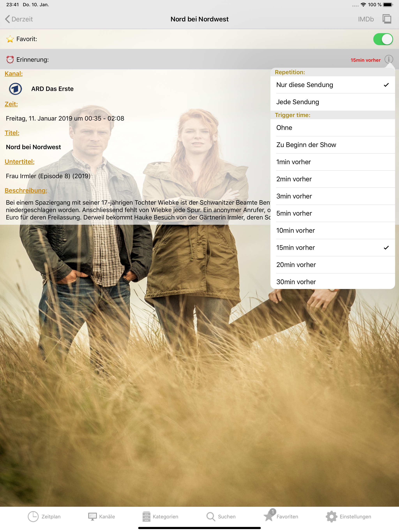The height and width of the screenshot is (532, 399).
Task: Tap the 'Untertitel:' heading link
Action: (19, 162)
